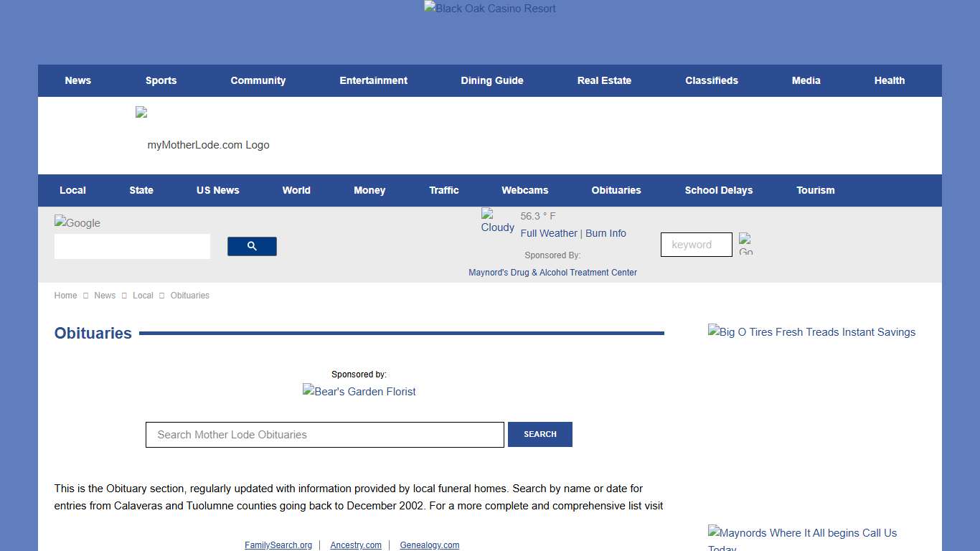Click the Cloudy weather icon
Screen dimensions: 980x551
point(497,221)
